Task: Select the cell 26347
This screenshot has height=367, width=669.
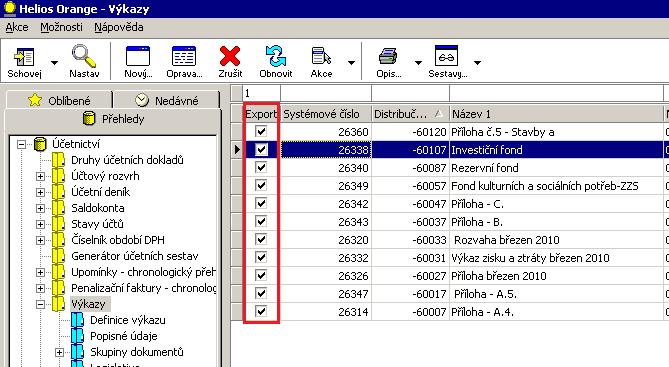Action: pos(326,294)
